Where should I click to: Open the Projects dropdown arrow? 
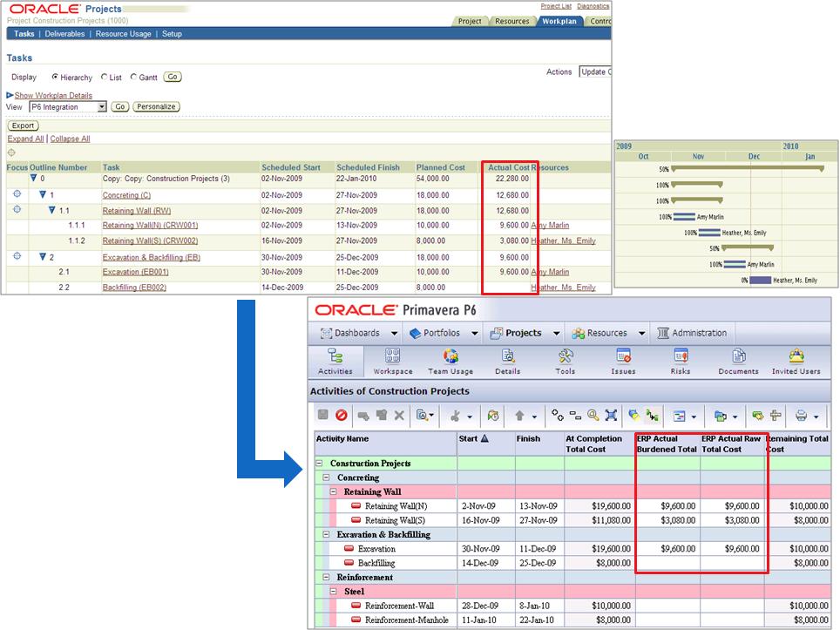pos(557,333)
